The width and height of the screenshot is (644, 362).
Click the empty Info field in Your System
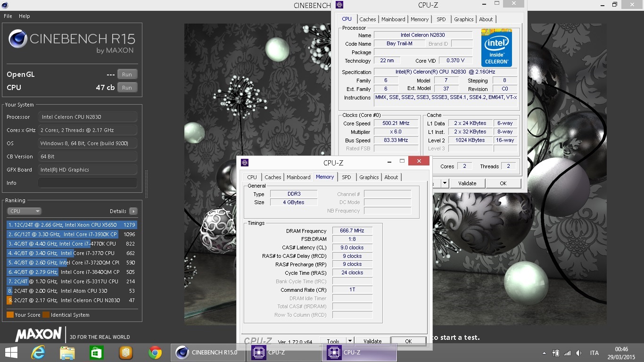click(88, 183)
